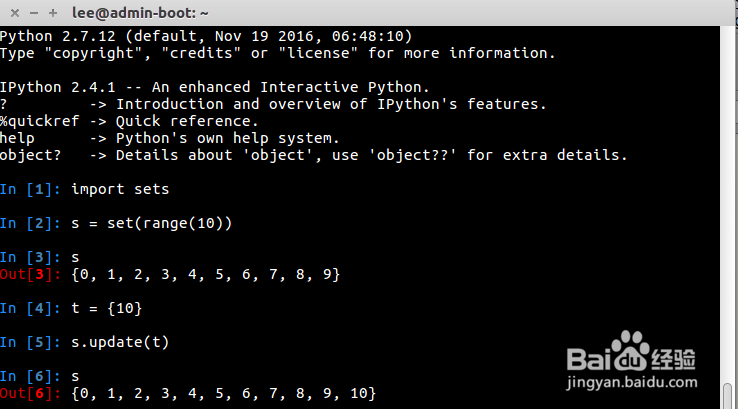Click the 'import sets' command text
The height and width of the screenshot is (409, 738).
click(120, 189)
